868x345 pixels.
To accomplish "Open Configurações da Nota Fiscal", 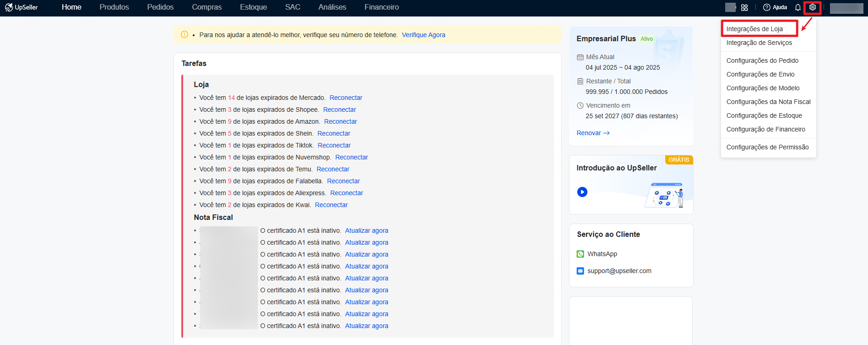I will point(768,102).
